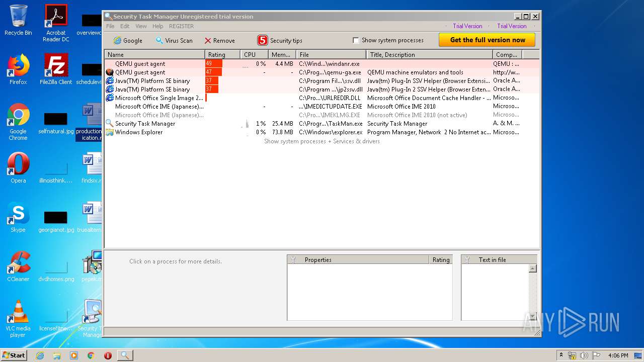Open the REGISTER menu

pos(181,26)
